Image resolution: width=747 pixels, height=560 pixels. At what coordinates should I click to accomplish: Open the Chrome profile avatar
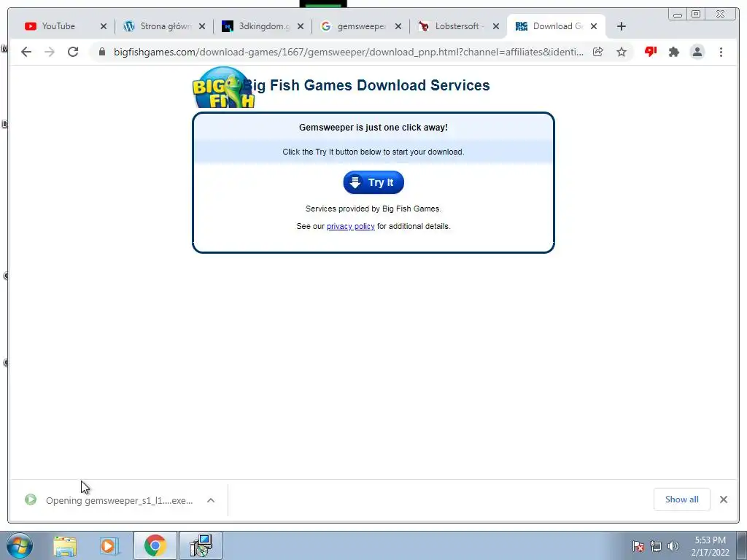tap(697, 52)
